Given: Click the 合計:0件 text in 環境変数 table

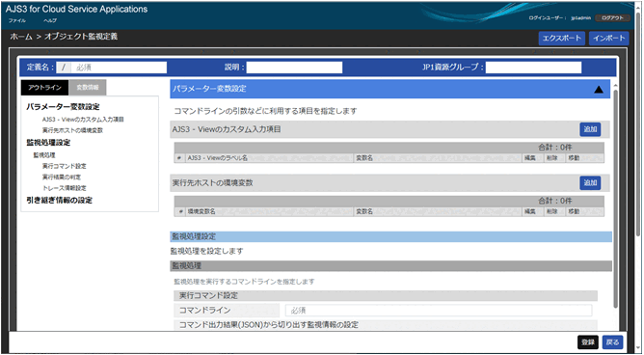Looking at the screenshot, I should (555, 201).
